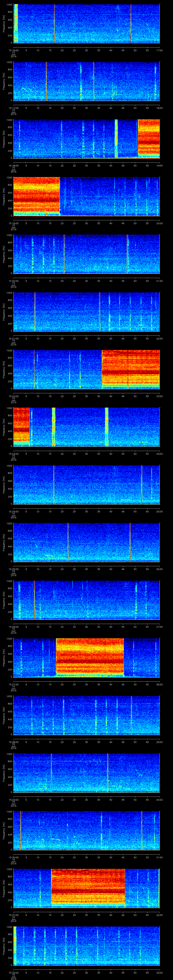Screen dimensions: 173x980
Task: Click the 33:00 end time label
Action: coord(160,972)
